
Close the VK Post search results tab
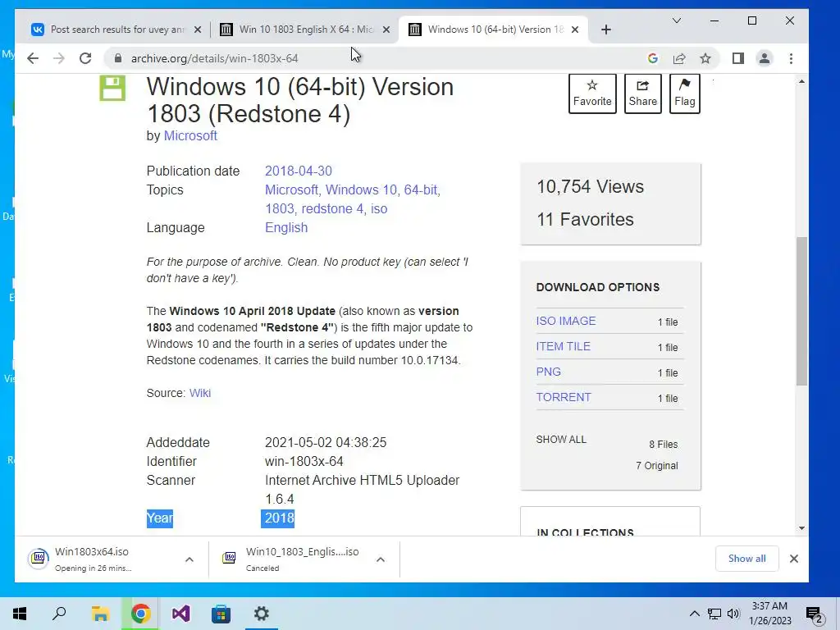coord(198,30)
